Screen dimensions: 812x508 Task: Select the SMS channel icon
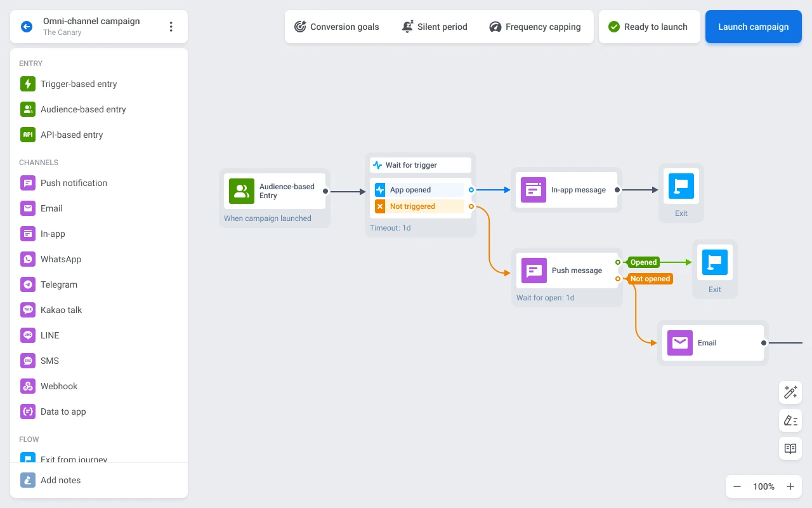[27, 361]
